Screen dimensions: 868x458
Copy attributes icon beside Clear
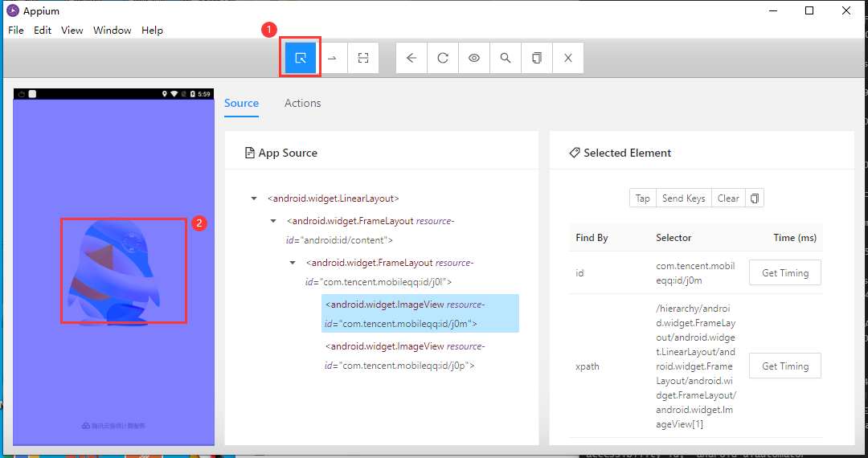coord(755,198)
